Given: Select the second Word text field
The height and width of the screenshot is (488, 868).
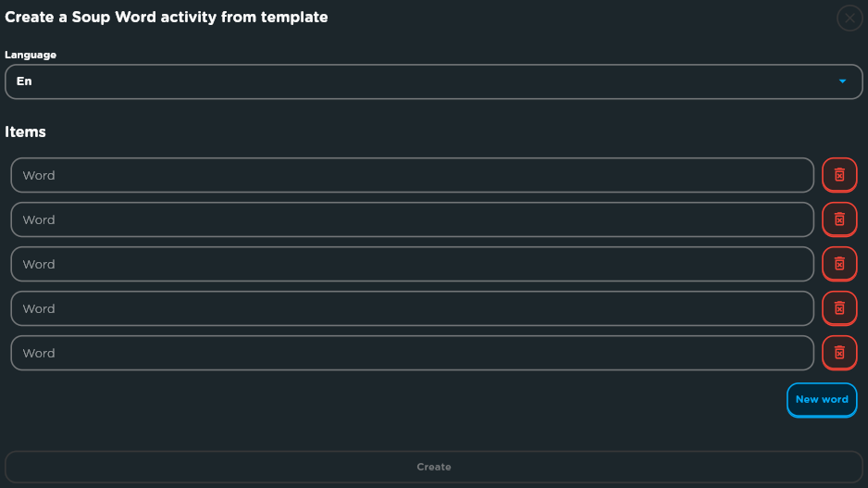Looking at the screenshot, I should 412,219.
